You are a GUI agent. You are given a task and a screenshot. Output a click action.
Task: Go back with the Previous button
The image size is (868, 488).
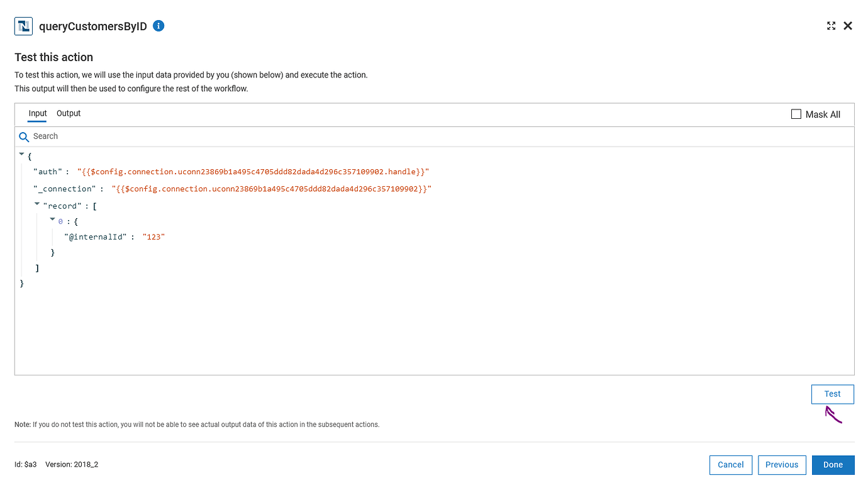click(x=782, y=465)
